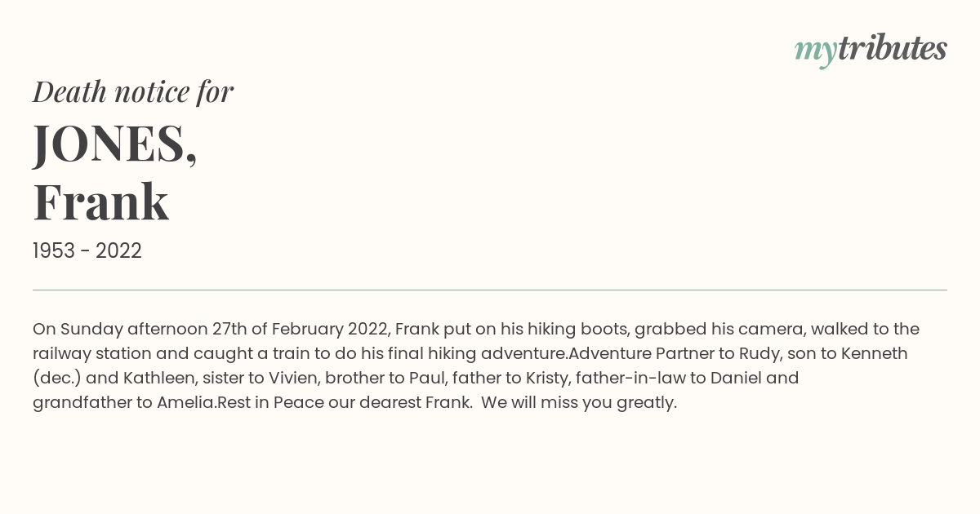Click the first name Frank heading

(x=100, y=202)
